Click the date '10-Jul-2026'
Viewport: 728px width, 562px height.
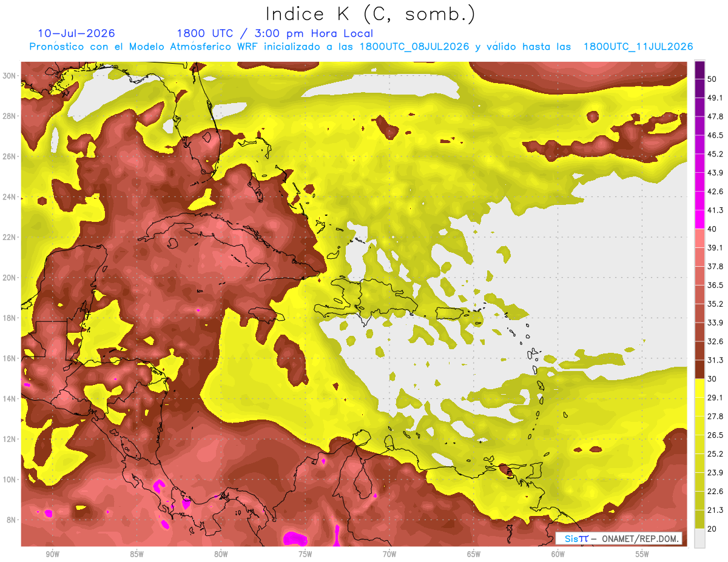point(76,33)
